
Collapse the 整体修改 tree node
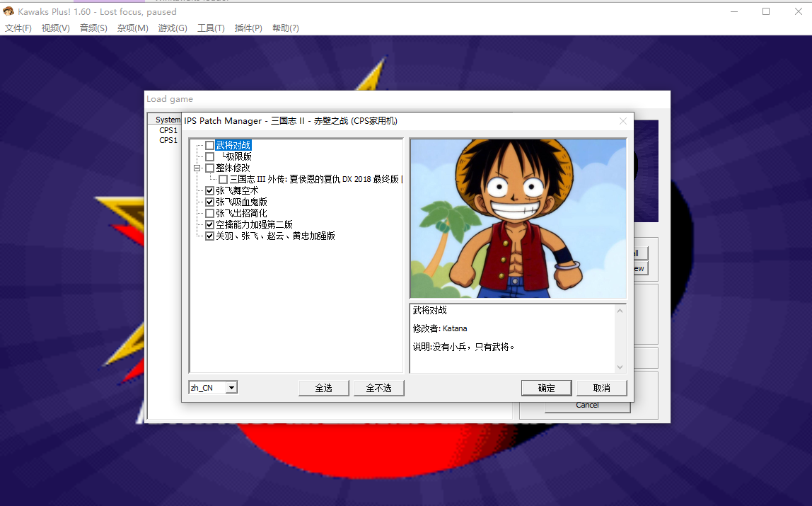click(x=197, y=168)
